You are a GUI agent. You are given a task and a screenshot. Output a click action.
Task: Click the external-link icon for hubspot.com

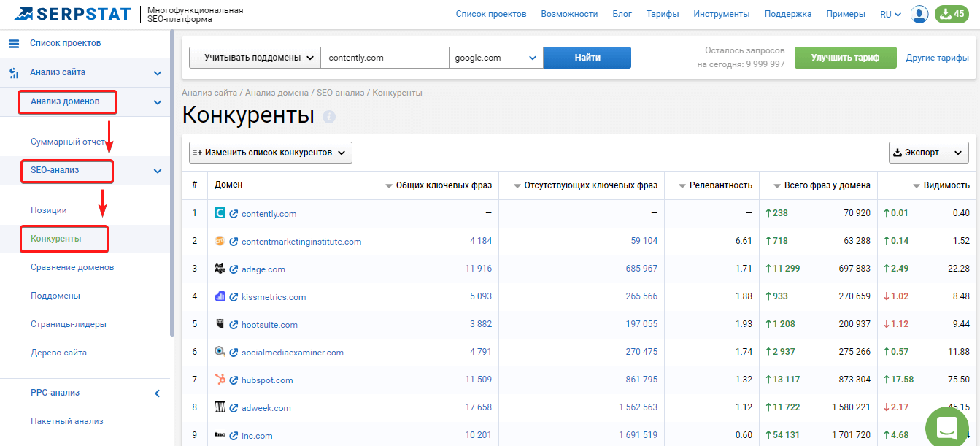pos(234,380)
